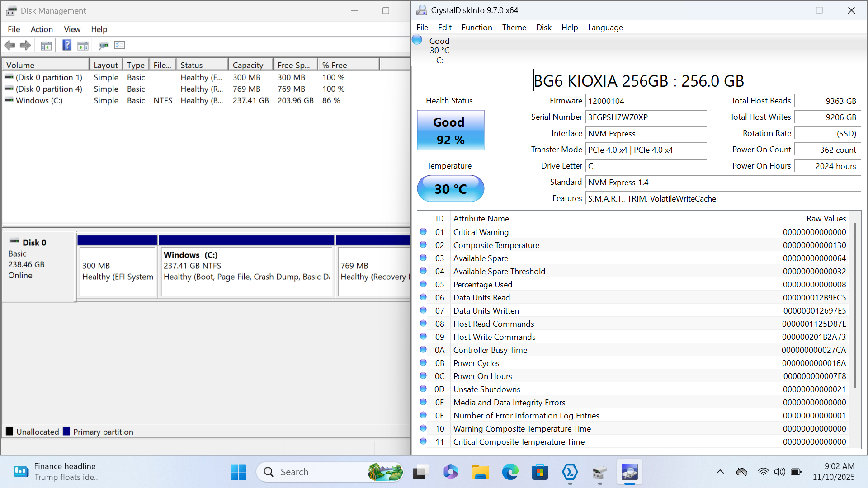
Task: Show hidden icons with the tray chevron
Action: tap(720, 472)
